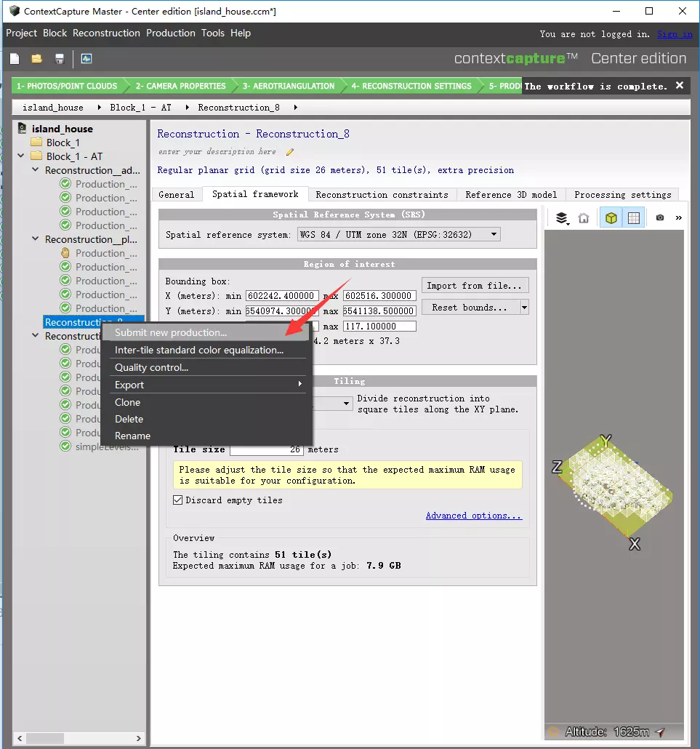Viewport: 700px width, 749px height.
Task: Dismiss the workflow complete message
Action: point(680,86)
